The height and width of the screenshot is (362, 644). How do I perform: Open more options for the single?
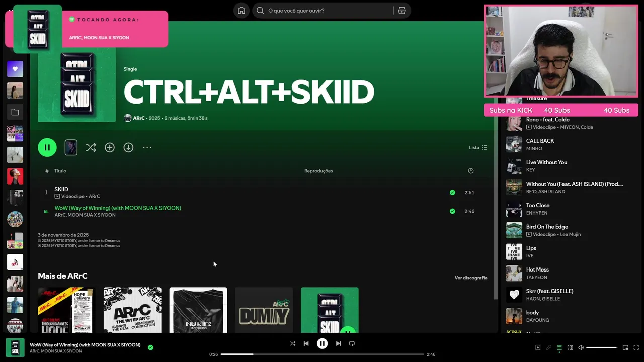(x=147, y=147)
